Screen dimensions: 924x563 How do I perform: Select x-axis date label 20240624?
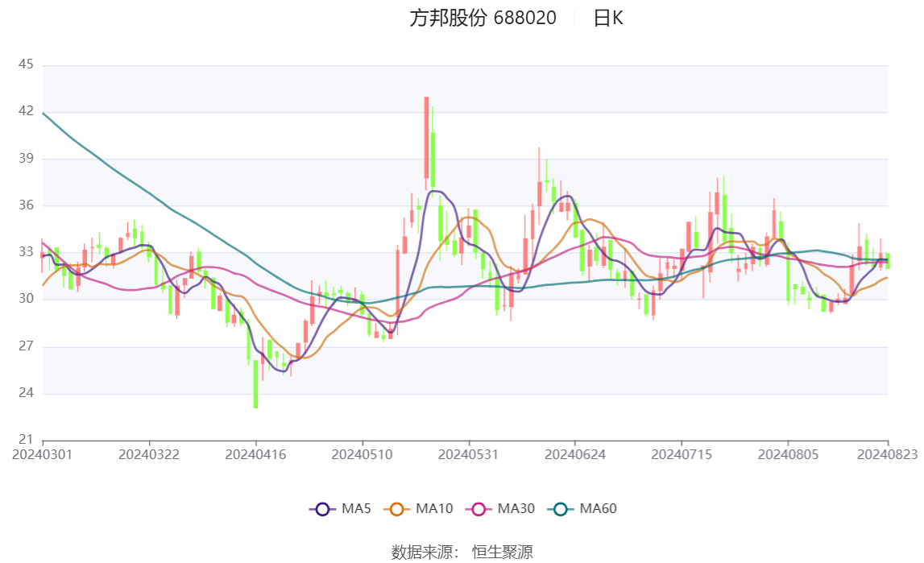575,455
